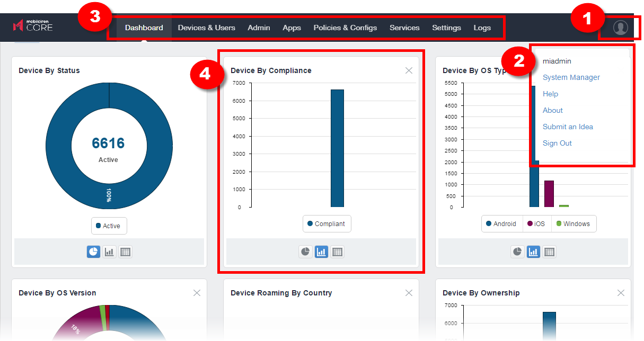Open the Apps menu
The height and width of the screenshot is (341, 644).
pos(292,28)
